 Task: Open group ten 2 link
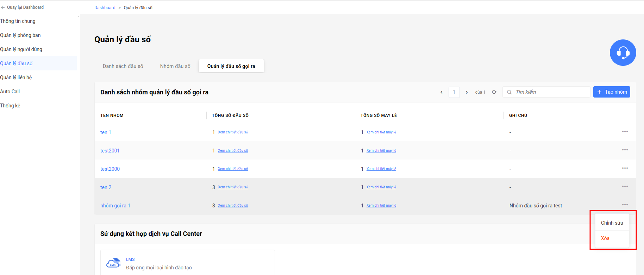click(106, 187)
